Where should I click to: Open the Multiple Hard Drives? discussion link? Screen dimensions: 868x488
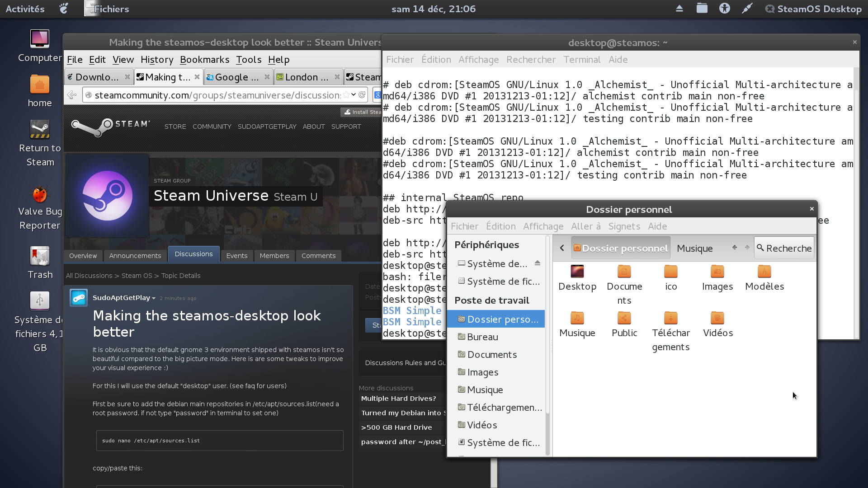pos(398,399)
